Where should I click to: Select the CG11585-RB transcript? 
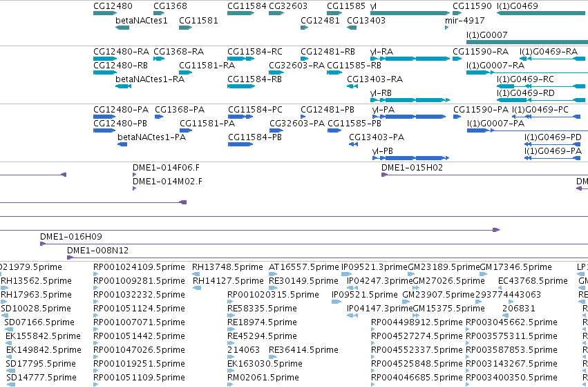334,72
